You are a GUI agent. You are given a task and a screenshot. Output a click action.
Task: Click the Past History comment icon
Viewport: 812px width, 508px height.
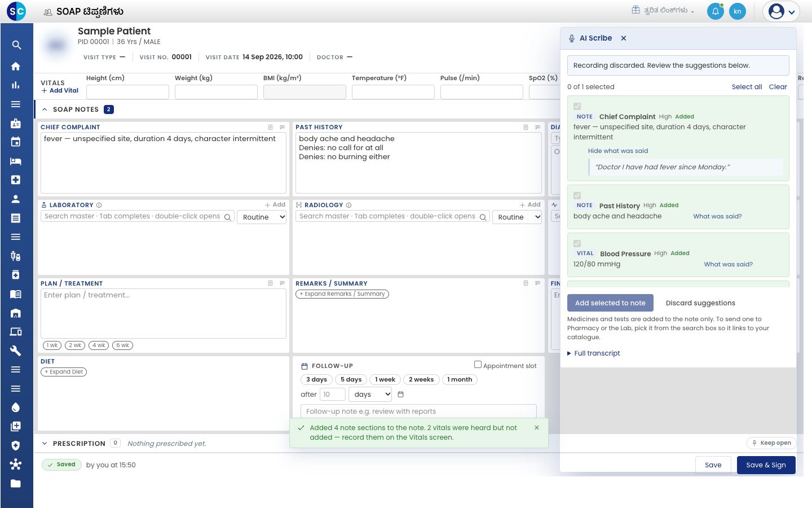tap(538, 128)
